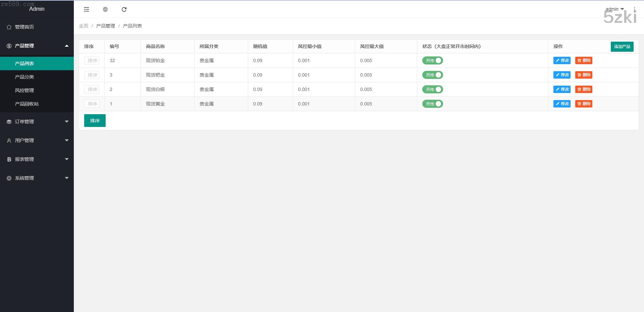Click the 主页 breadcrumb link
644x312 pixels.
click(x=84, y=26)
